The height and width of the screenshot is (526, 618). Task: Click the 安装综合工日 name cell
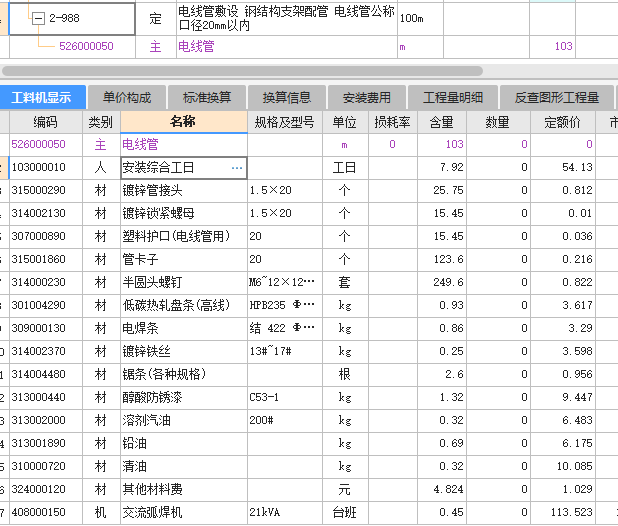point(184,168)
